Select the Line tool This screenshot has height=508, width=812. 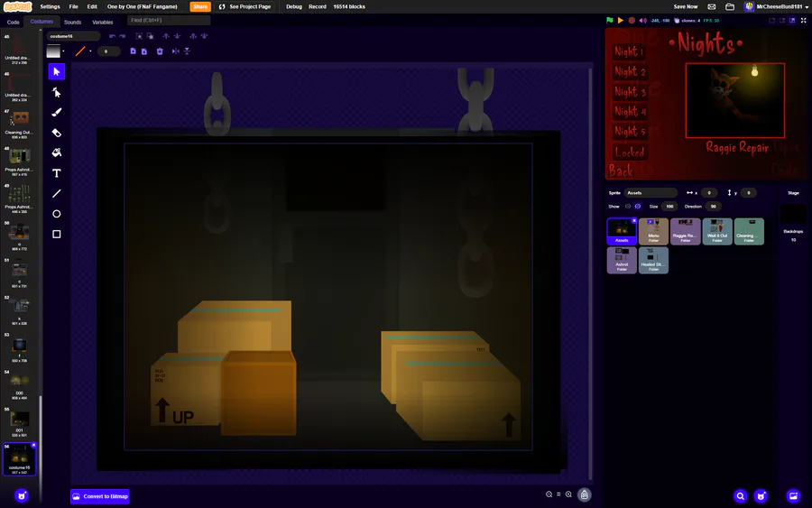tap(57, 194)
